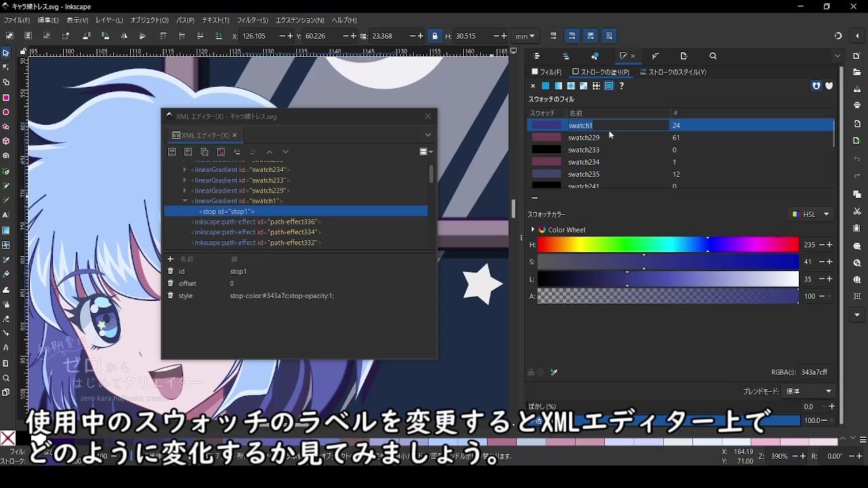The width and height of the screenshot is (868, 488).
Task: Delete swatch with the minus button
Action: pyautogui.click(x=534, y=198)
